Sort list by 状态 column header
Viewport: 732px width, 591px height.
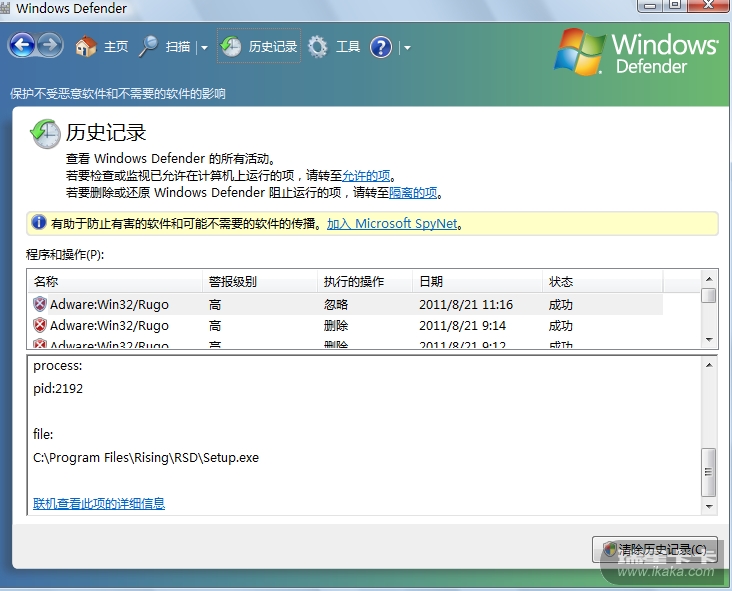tap(603, 281)
